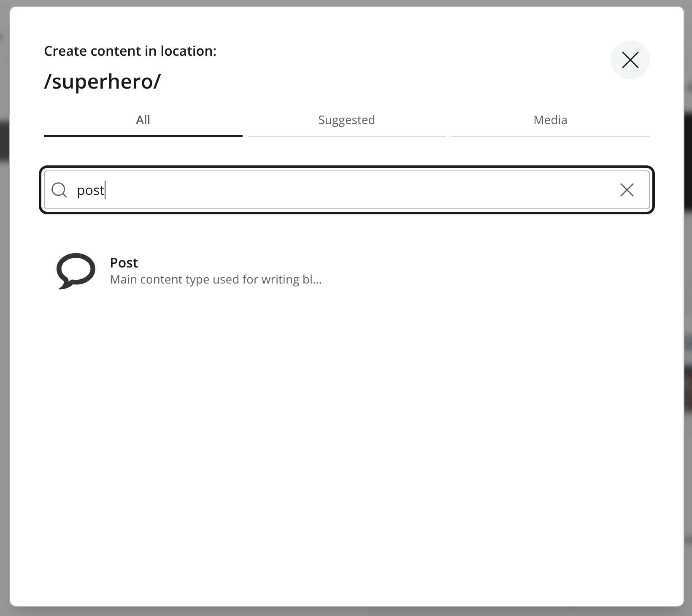Click the magnifier search icon

click(x=59, y=190)
